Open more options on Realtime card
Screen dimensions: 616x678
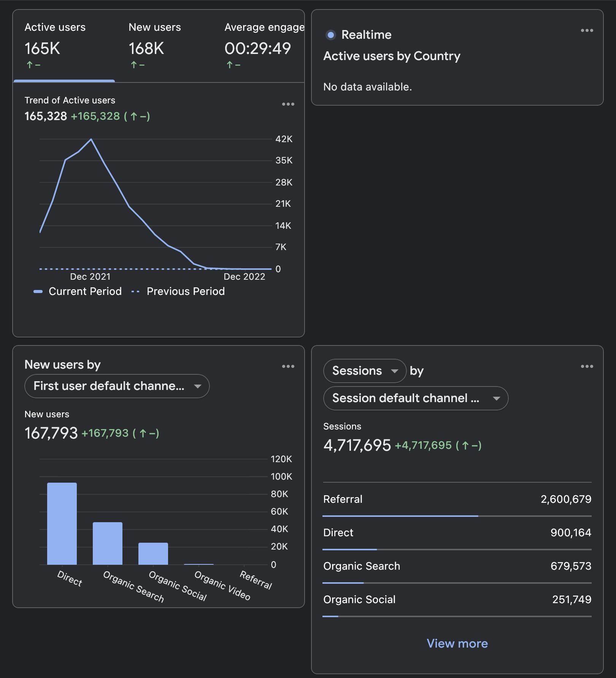point(587,30)
